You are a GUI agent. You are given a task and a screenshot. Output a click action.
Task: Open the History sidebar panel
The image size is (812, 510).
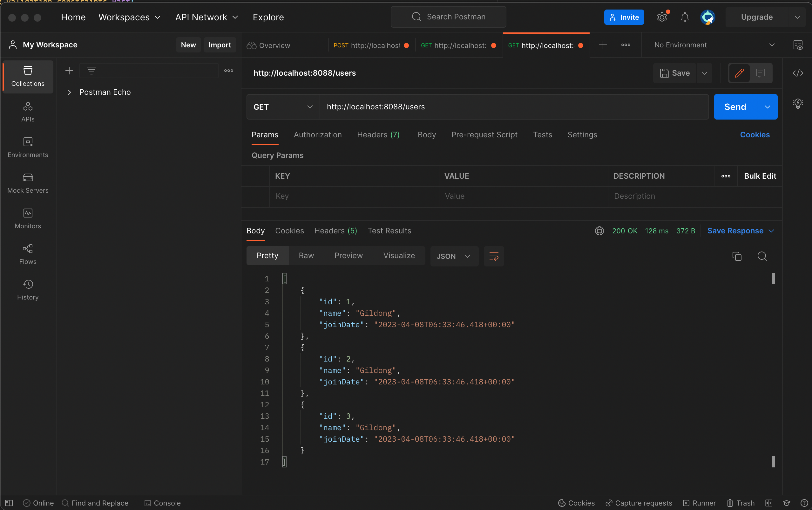click(28, 290)
